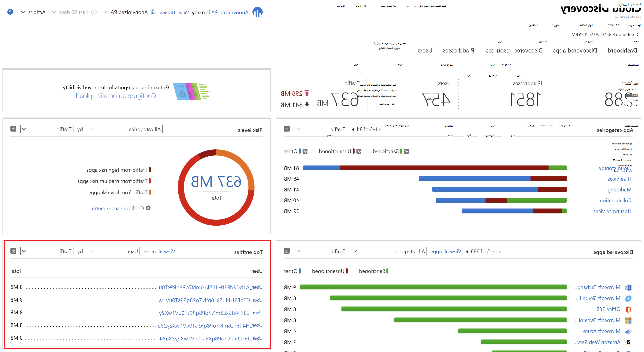Click Configure automatic upload link
Image resolution: width=644 pixels, height=352 pixels.
(x=116, y=96)
